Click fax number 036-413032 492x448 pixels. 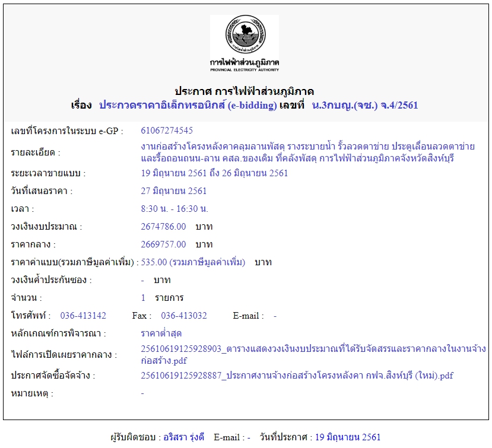point(184,315)
